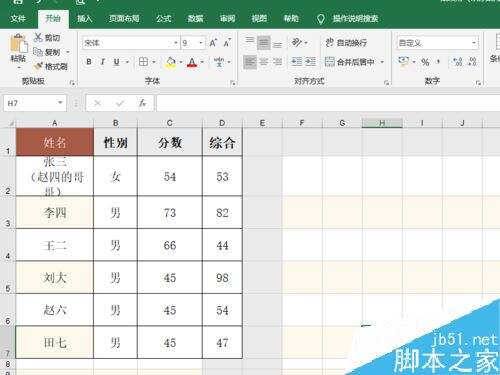This screenshot has width=500, height=375.
Task: Select cell containing 李四
Action: point(55,212)
